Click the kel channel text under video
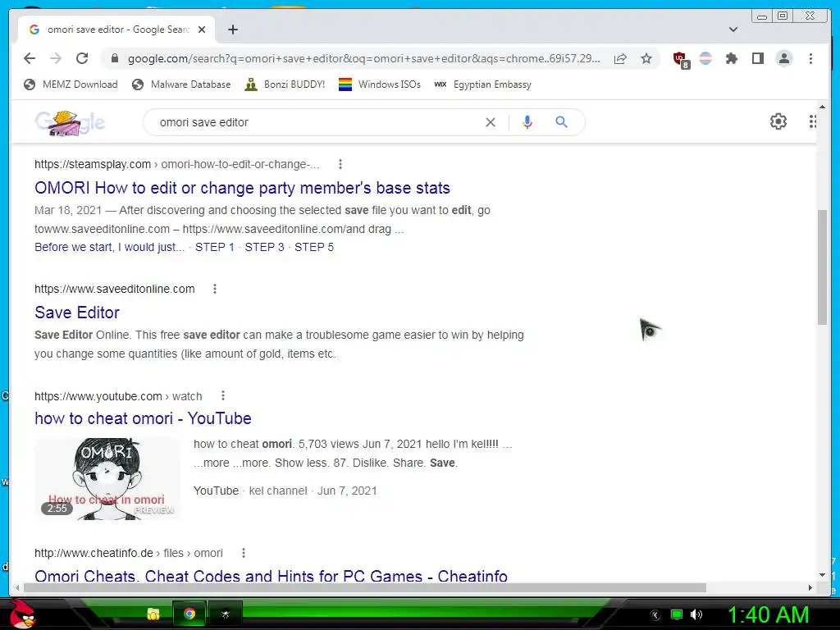This screenshot has height=630, width=840. click(x=278, y=491)
